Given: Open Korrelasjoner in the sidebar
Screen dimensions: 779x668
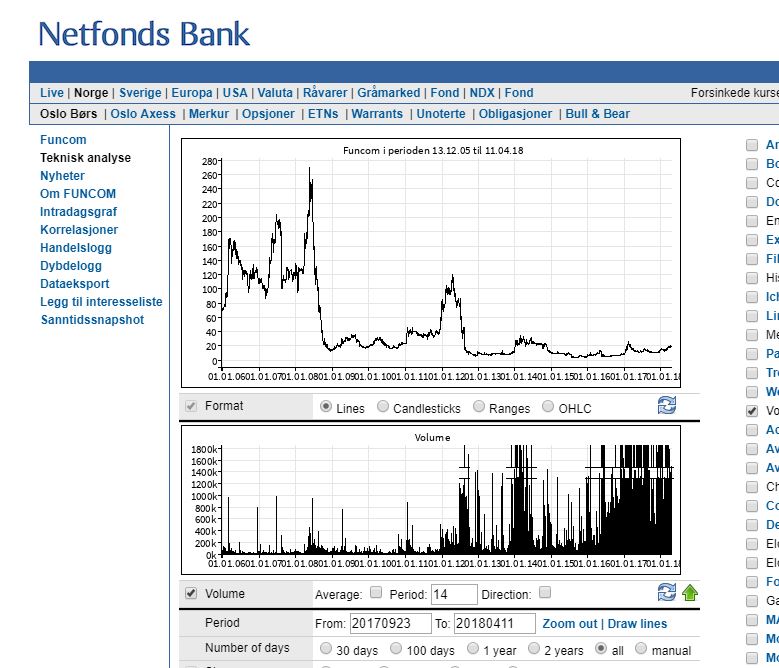Looking at the screenshot, I should tap(79, 230).
